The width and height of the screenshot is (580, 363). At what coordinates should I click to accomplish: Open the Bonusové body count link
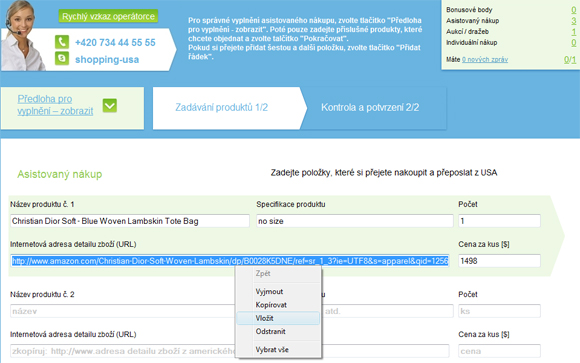tap(573, 10)
